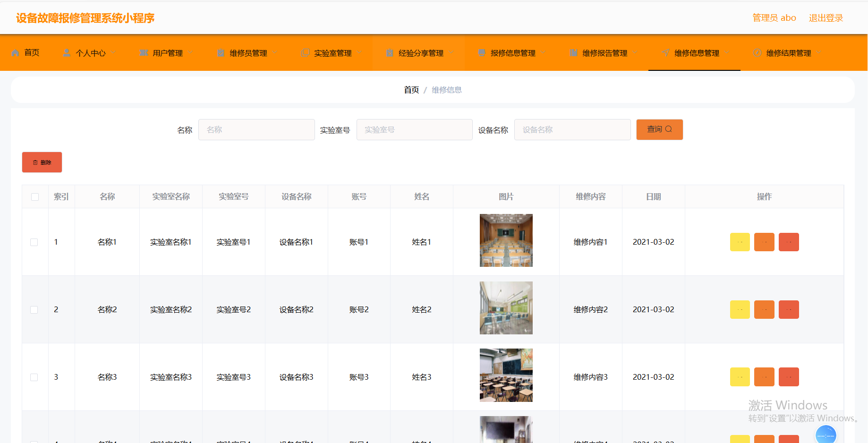The width and height of the screenshot is (868, 443).
Task: Click the 实验室号 column header
Action: click(234, 196)
